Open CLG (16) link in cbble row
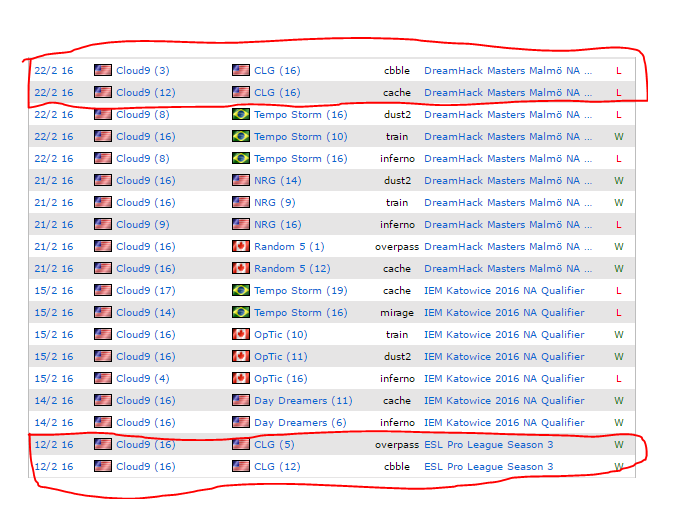 (277, 71)
